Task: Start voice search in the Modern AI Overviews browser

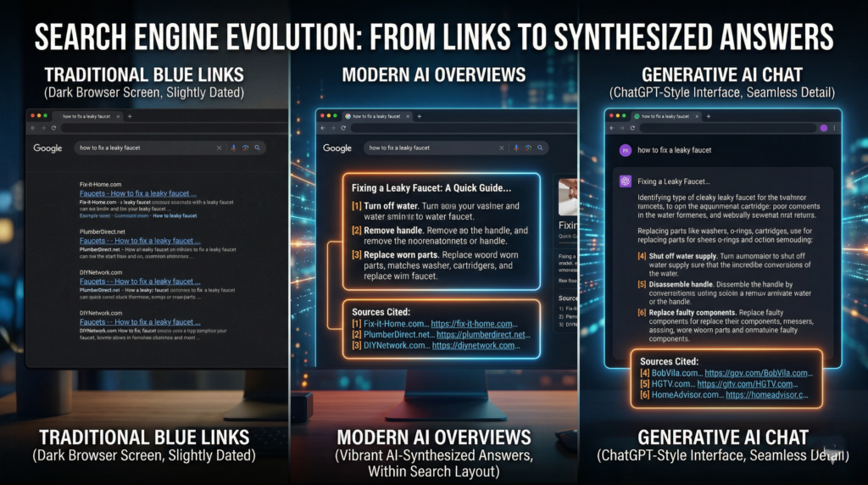Action: tap(516, 148)
